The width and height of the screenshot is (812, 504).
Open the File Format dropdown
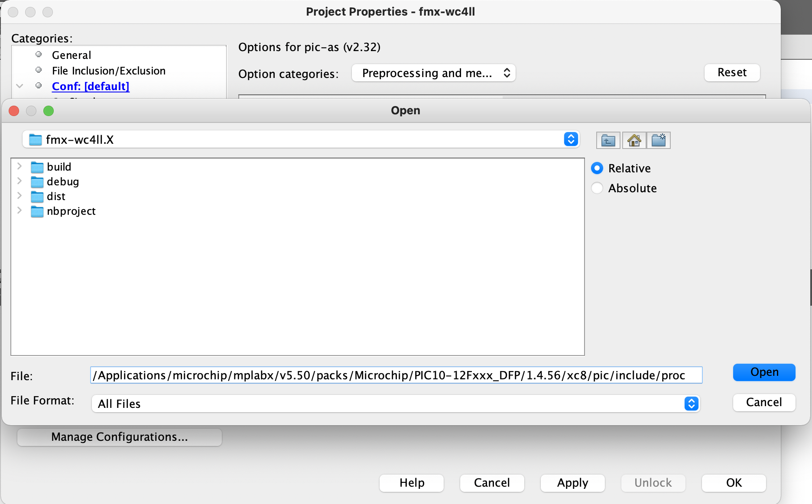coord(691,404)
